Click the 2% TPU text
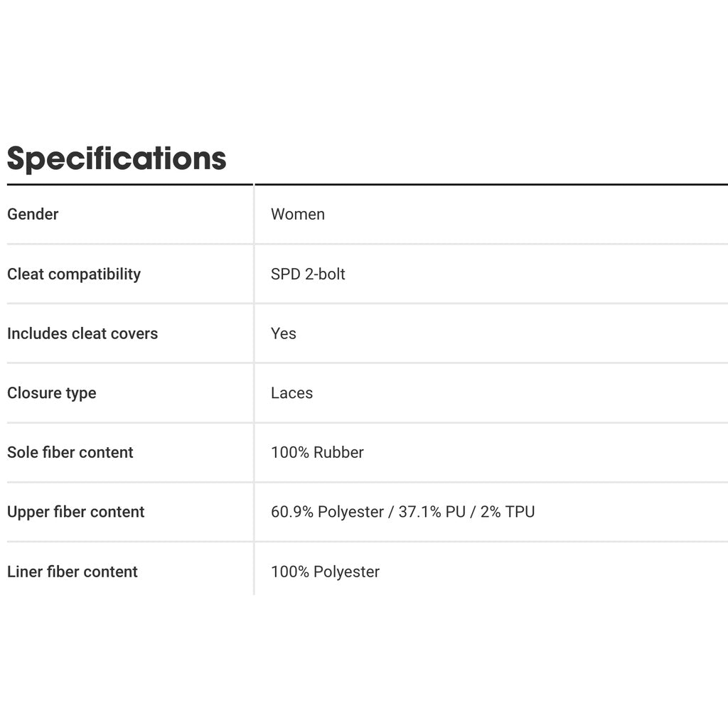 pos(508,512)
